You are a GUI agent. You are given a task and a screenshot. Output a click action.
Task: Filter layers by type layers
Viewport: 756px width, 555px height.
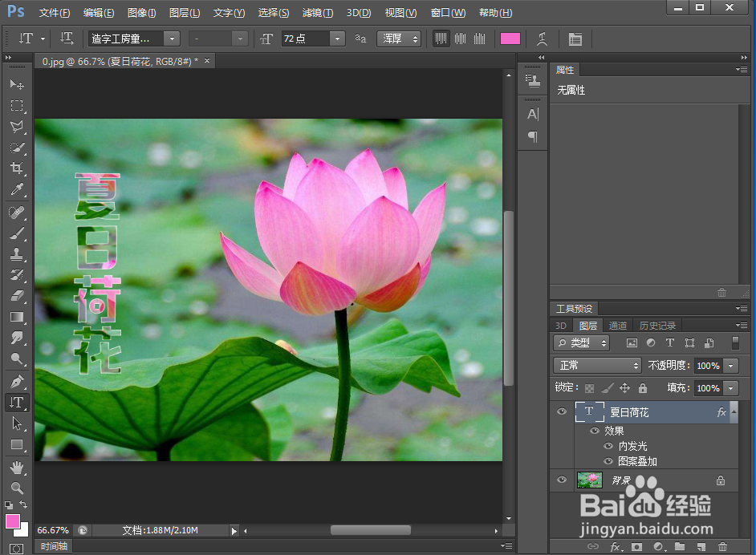[x=670, y=342]
